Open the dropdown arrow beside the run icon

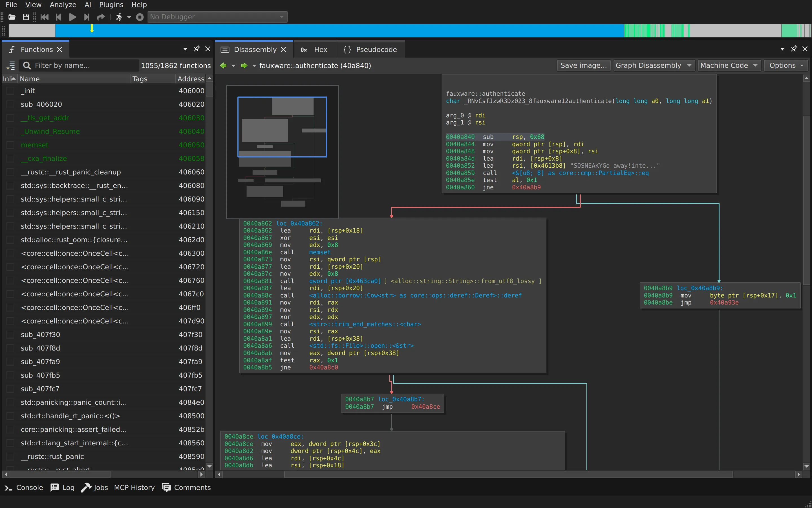129,17
